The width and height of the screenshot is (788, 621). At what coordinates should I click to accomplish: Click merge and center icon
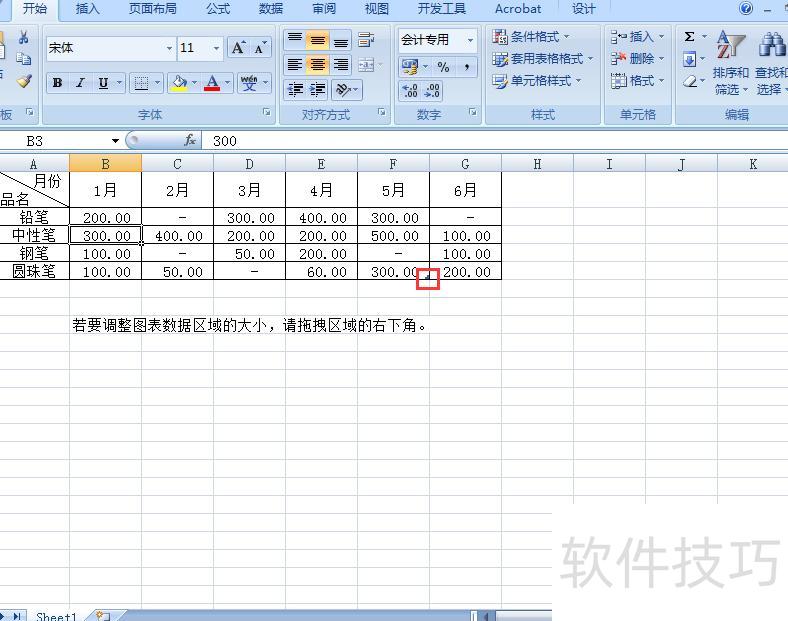(x=366, y=64)
